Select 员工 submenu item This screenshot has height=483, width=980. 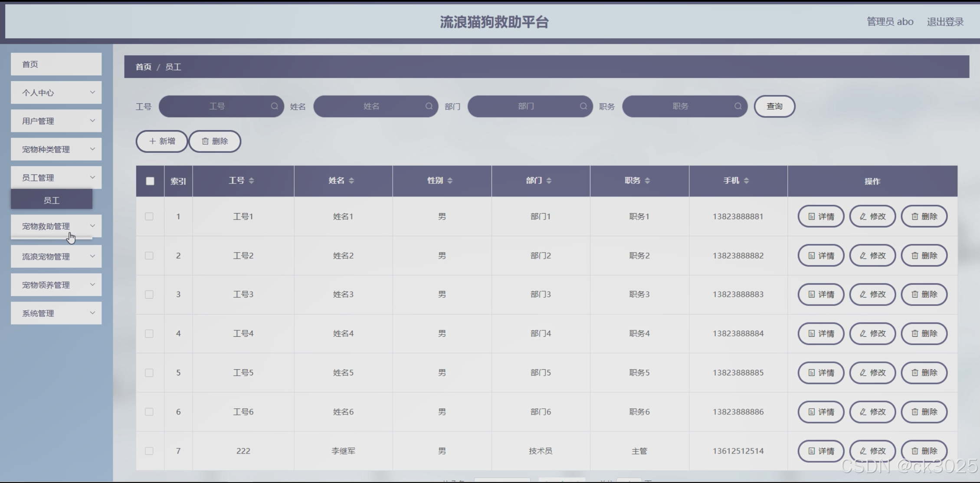[52, 200]
